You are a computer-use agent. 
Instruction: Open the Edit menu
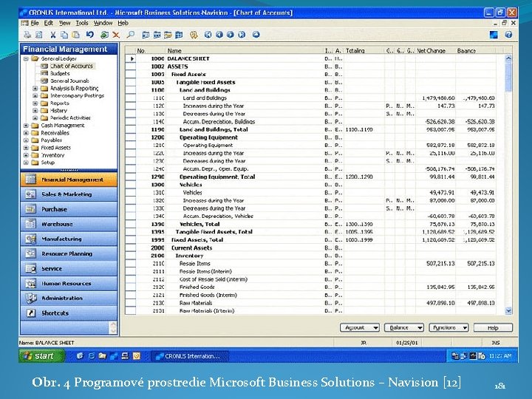[49, 23]
